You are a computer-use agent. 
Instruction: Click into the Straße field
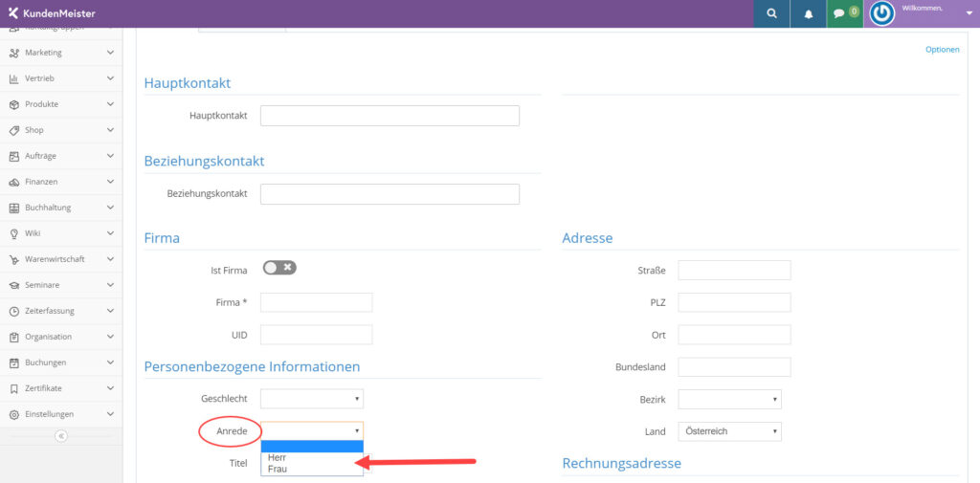tap(734, 271)
